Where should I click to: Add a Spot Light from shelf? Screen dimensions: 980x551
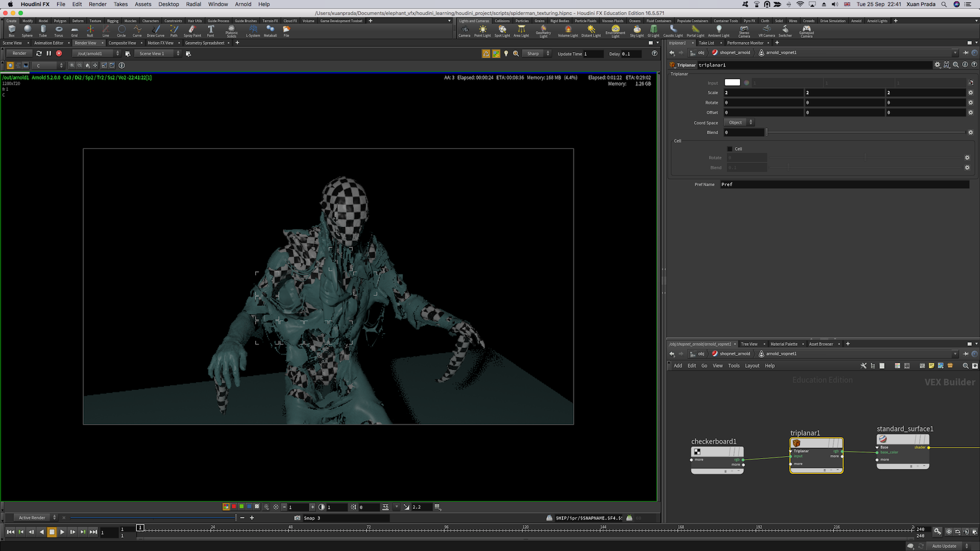(502, 31)
